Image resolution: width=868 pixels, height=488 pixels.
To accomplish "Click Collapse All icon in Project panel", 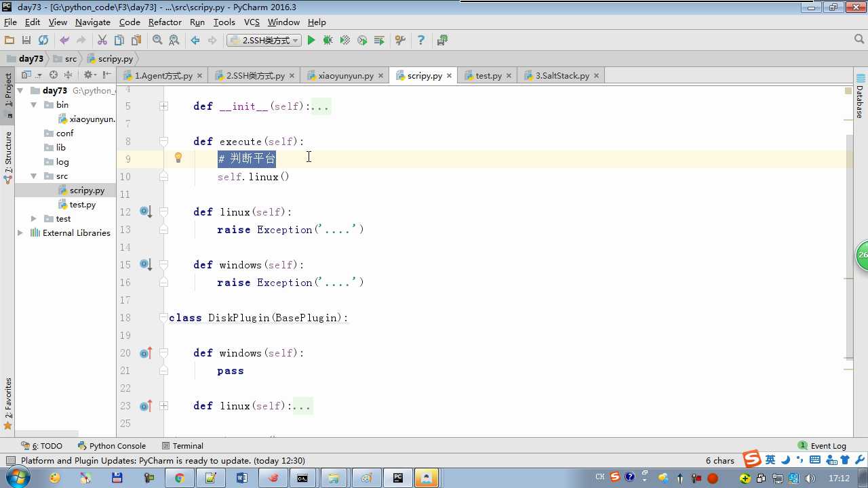I will [x=68, y=75].
